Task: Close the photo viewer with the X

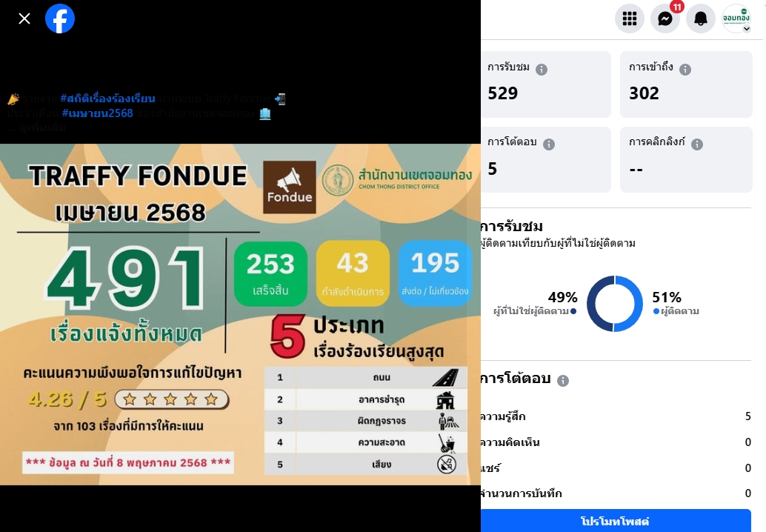Action: coord(24,19)
